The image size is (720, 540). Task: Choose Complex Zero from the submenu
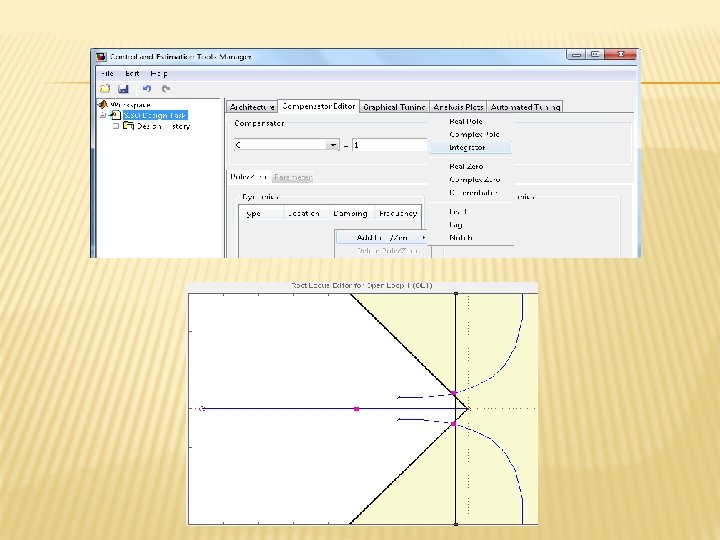(x=474, y=180)
